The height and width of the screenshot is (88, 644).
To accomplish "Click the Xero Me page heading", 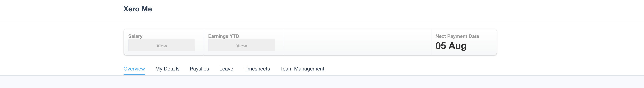I will 137,9.
